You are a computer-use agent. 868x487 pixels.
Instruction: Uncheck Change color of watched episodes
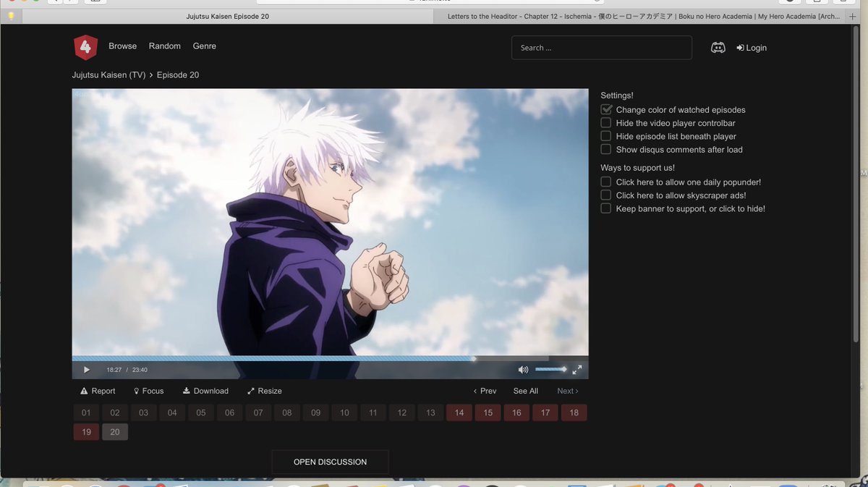point(606,110)
